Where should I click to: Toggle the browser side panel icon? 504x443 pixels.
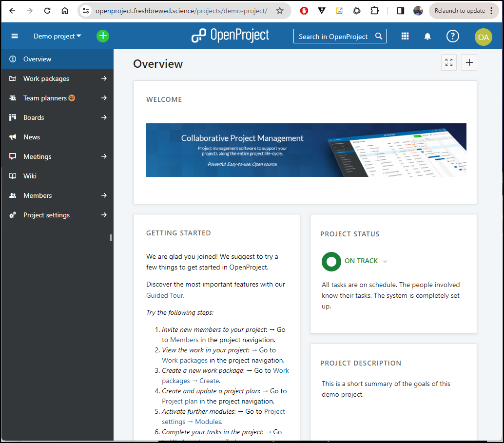coord(401,11)
